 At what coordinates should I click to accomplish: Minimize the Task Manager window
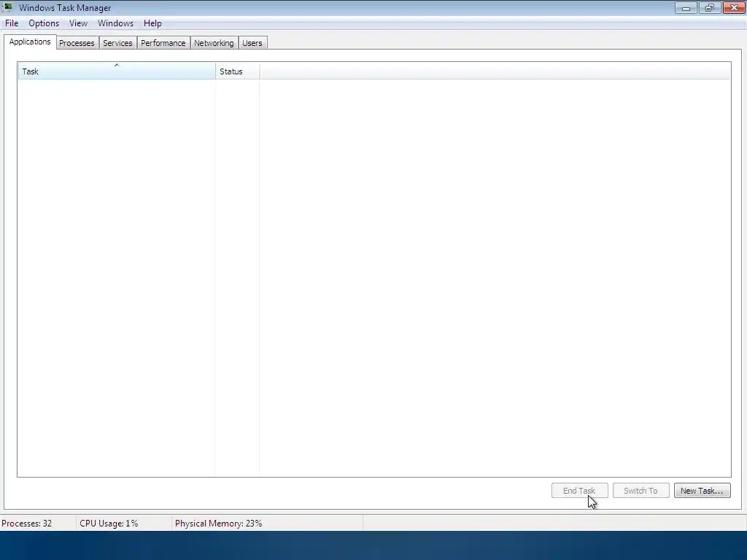click(x=686, y=7)
